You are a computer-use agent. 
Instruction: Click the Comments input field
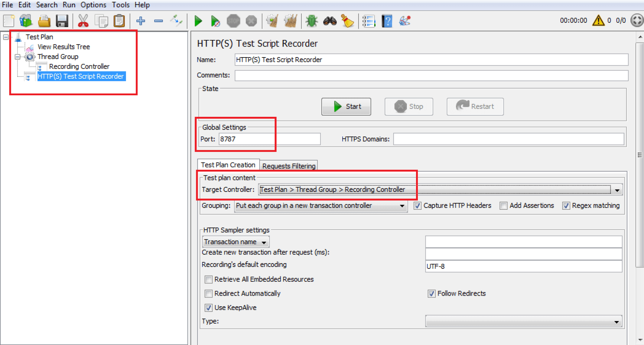pos(431,75)
